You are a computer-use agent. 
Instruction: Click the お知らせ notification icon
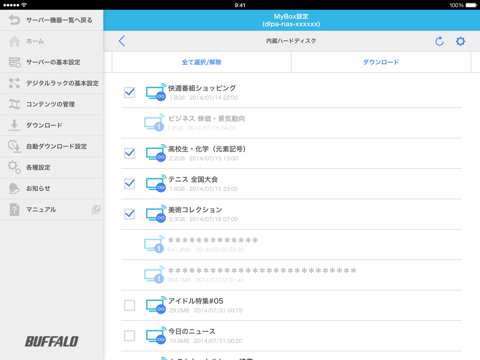[x=14, y=188]
